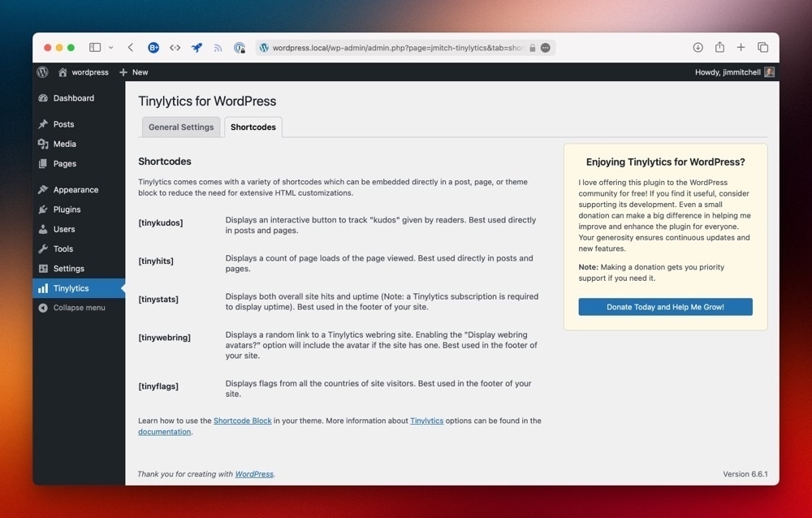
Task: Open the New menu in the admin bar
Action: coord(132,72)
